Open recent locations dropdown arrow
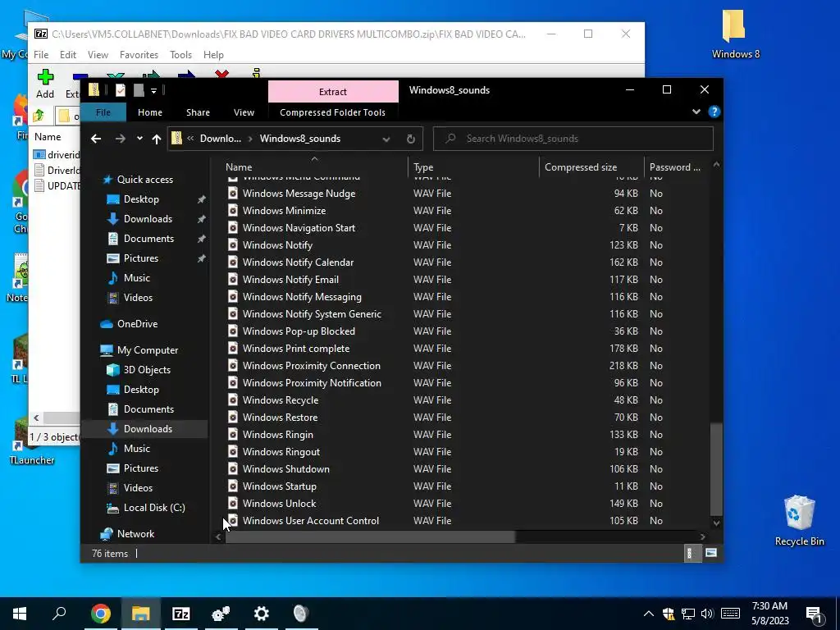The image size is (840, 630). pyautogui.click(x=139, y=138)
